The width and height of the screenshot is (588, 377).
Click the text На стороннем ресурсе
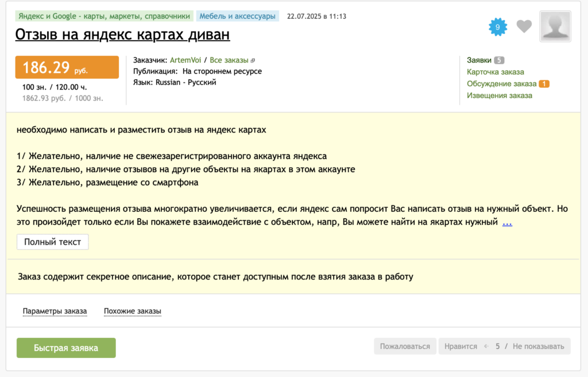pos(222,71)
